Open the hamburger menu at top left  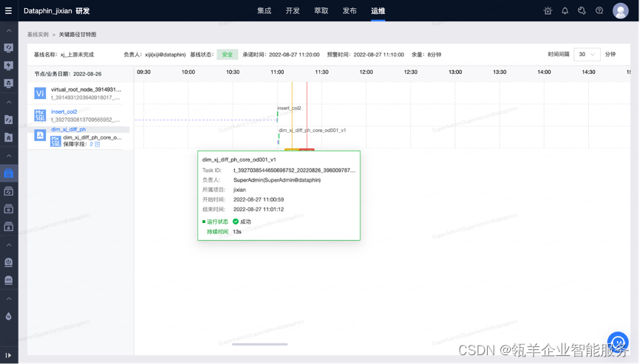pos(8,11)
